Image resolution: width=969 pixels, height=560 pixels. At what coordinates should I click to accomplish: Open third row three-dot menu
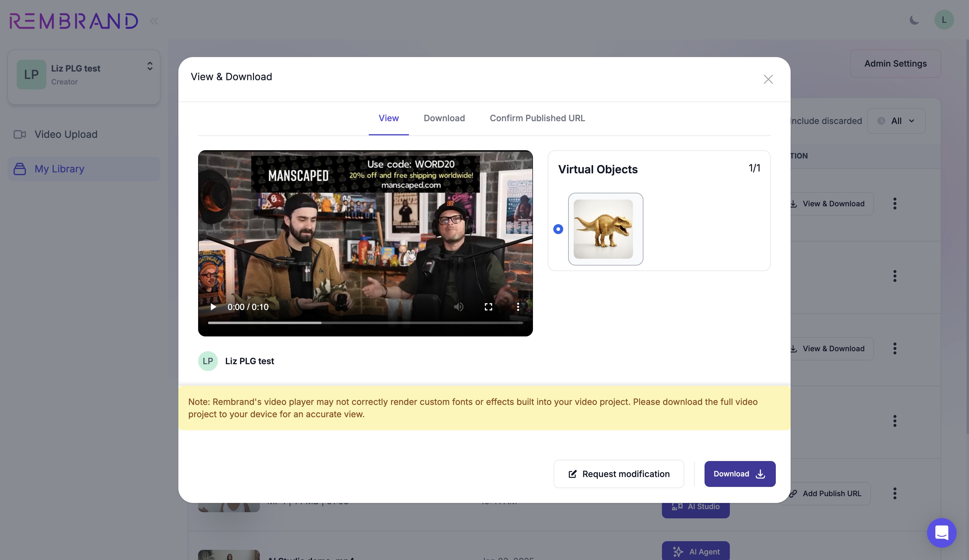pos(895,348)
